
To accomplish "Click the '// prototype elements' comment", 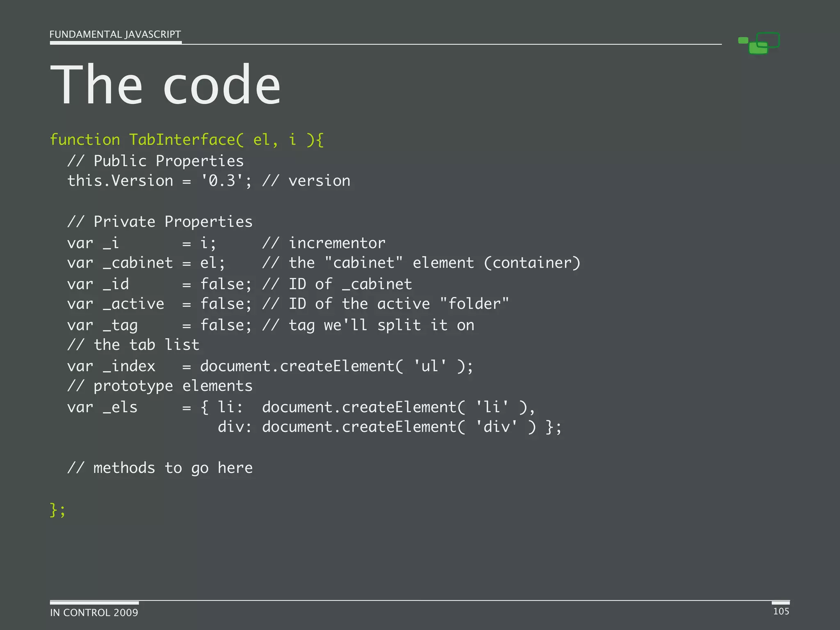I will pyautogui.click(x=160, y=386).
